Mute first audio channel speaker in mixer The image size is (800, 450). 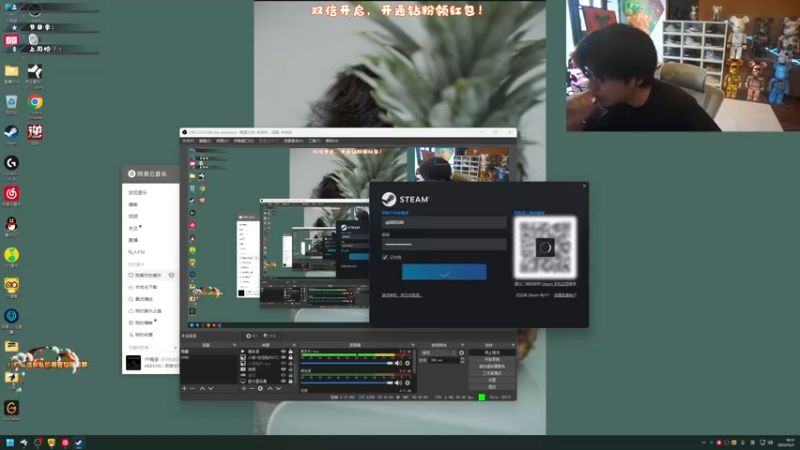(x=398, y=363)
